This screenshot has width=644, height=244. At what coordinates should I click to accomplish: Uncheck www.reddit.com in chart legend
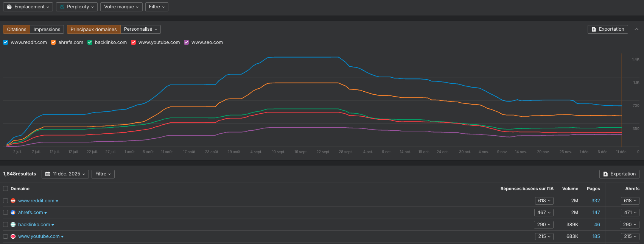click(6, 42)
